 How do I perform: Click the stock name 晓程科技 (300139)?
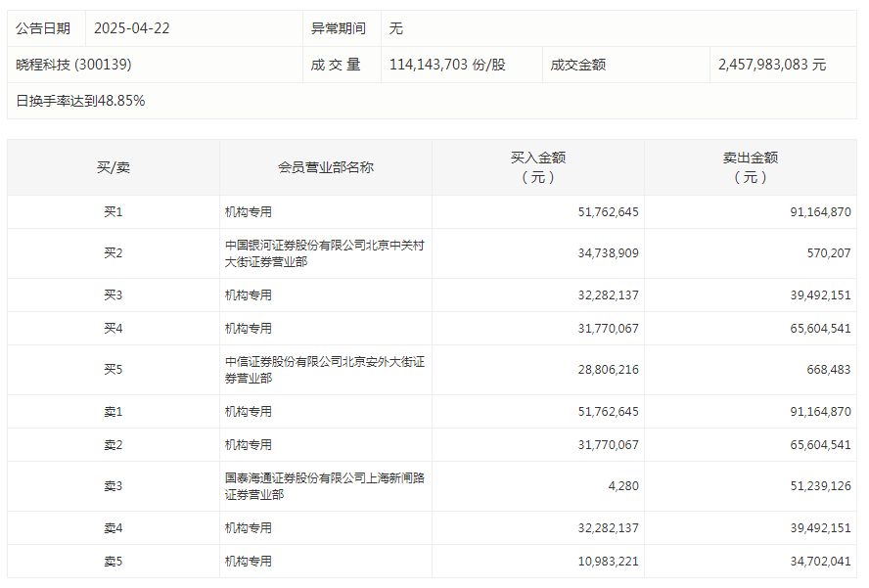click(x=73, y=65)
